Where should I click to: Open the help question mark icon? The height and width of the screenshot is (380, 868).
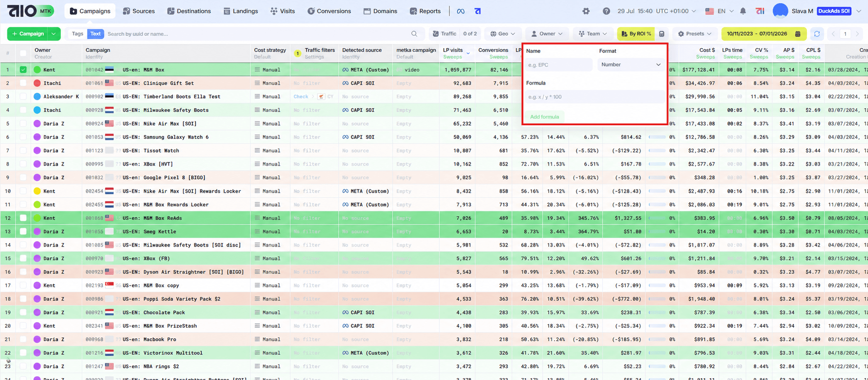point(607,11)
